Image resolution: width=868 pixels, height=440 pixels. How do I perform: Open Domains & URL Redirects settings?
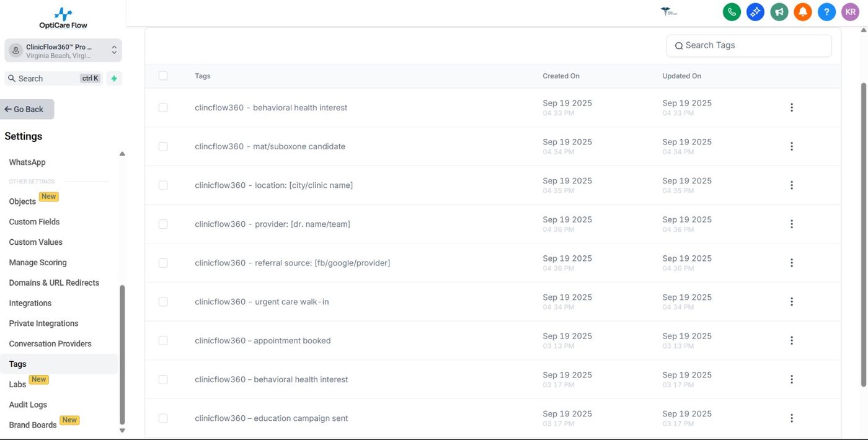click(x=54, y=283)
